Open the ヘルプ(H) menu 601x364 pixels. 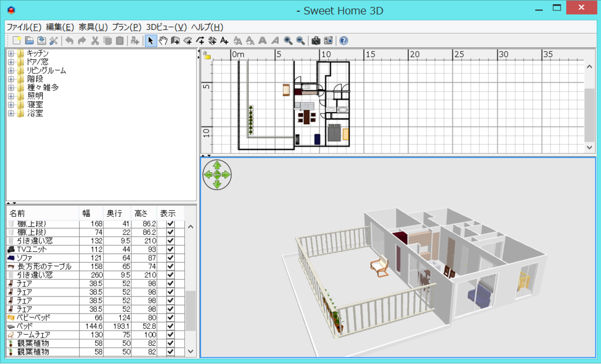(x=207, y=27)
